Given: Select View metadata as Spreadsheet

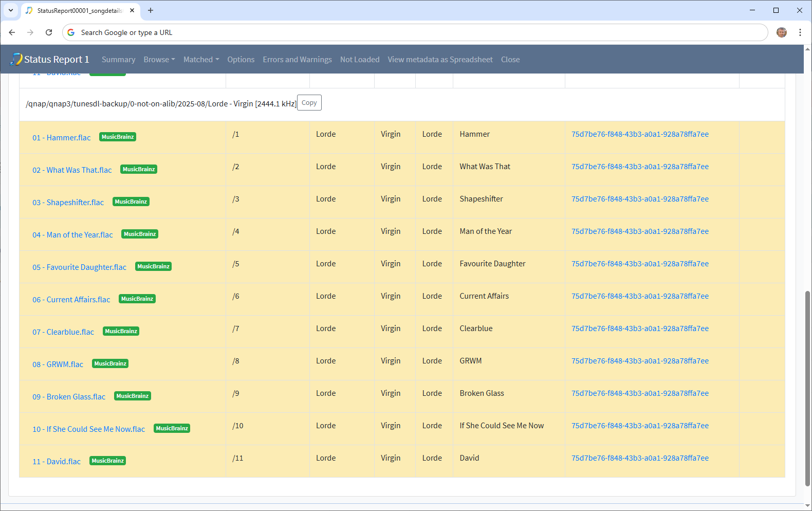Looking at the screenshot, I should click(440, 60).
